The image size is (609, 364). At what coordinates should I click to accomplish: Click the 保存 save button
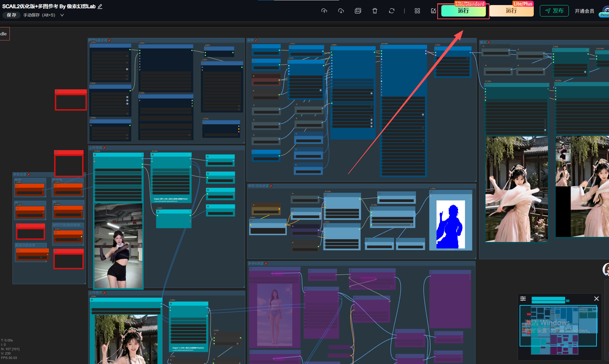[11, 15]
